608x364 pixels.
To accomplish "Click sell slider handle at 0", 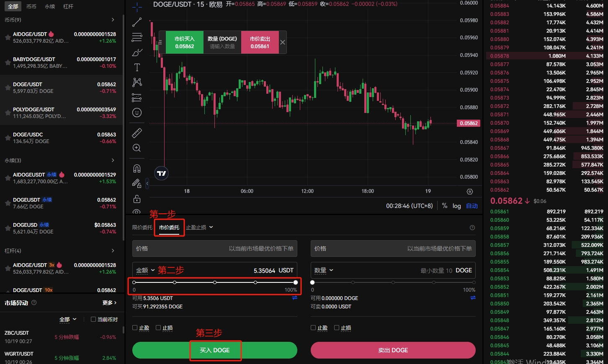I will coord(312,282).
